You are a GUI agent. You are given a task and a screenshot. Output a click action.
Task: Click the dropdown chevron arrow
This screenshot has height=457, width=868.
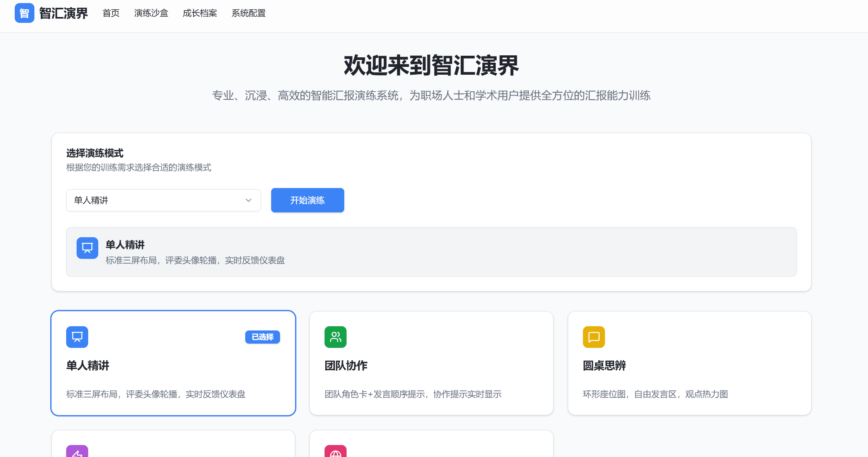(248, 200)
